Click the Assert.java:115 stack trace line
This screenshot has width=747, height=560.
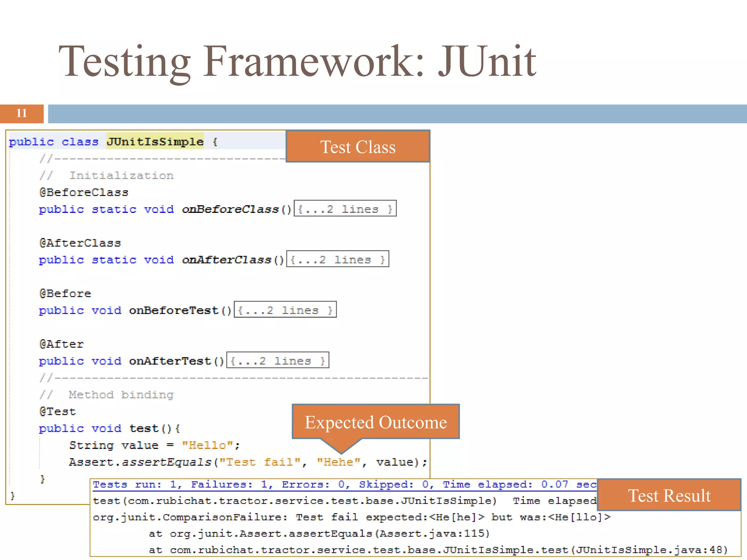319,533
